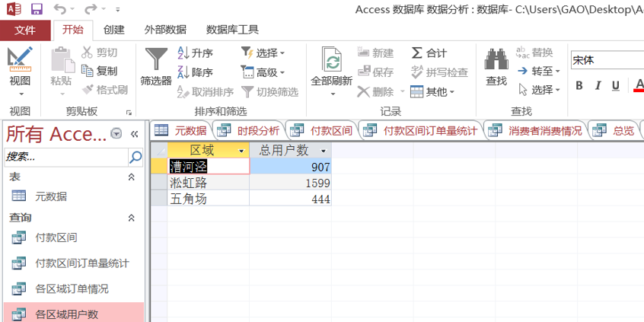Screen dimensions: 644x322
Task: Sort ascending with 升序 button
Action: point(195,53)
